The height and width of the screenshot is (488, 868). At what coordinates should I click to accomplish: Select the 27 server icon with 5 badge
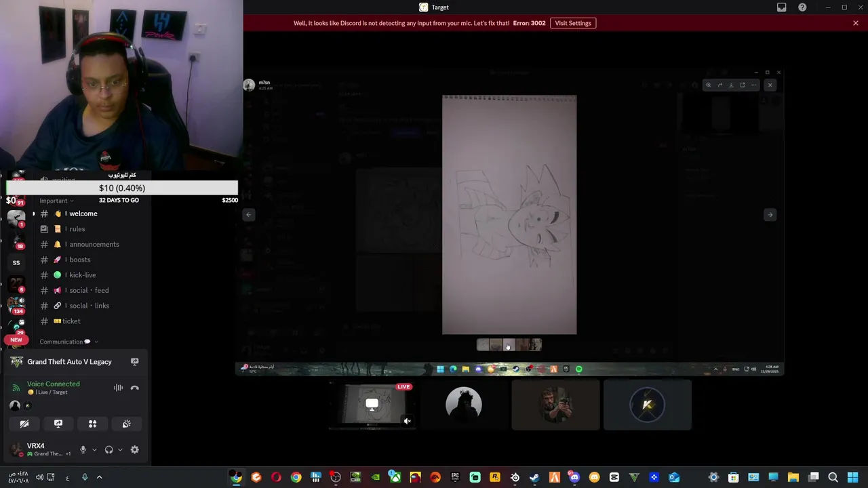pyautogui.click(x=16, y=284)
